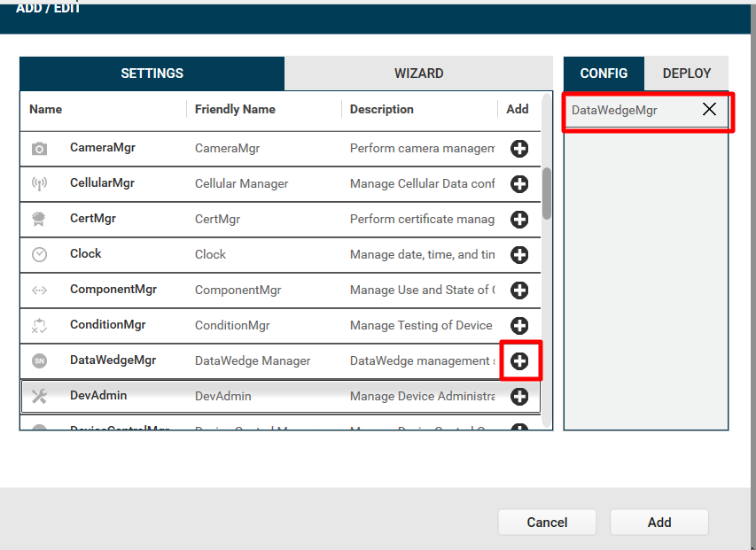Select the DataWedgeMgr name cell in table
This screenshot has width=756, height=550.
click(113, 360)
